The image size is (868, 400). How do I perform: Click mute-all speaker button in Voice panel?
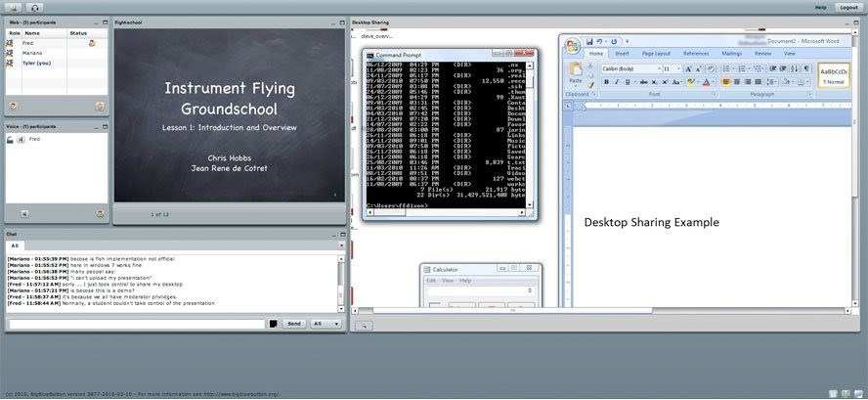click(x=24, y=213)
